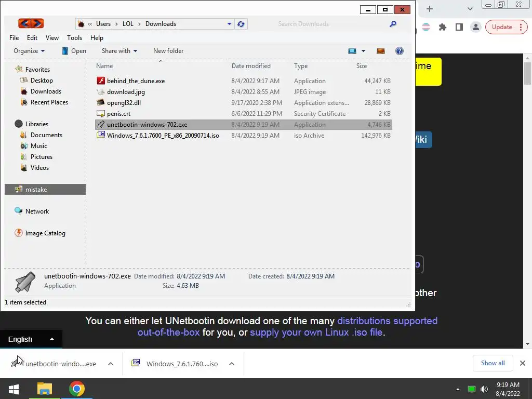Screen dimensions: 532x399
Task: Select the opengl32.dll file icon
Action: 101,102
